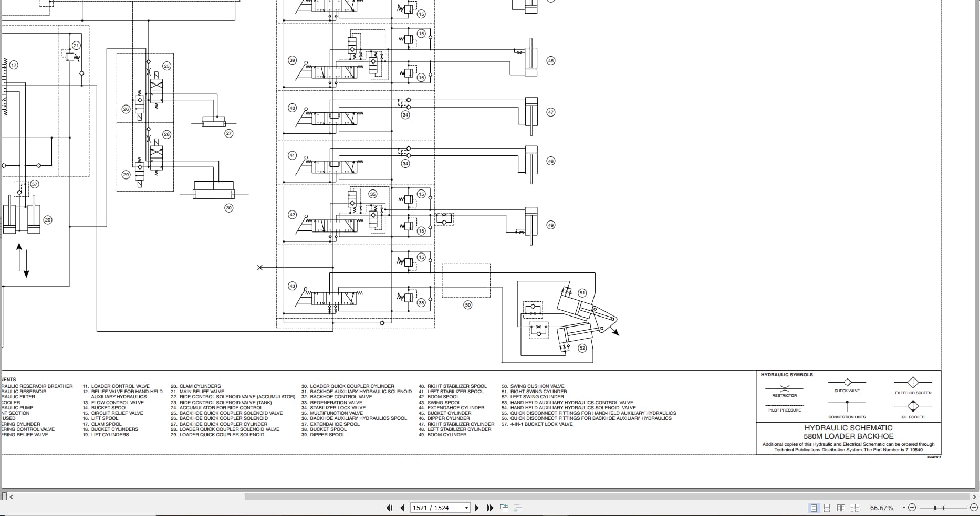This screenshot has height=516, width=980.
Task: Toggle book view with cover page
Action: (854, 508)
